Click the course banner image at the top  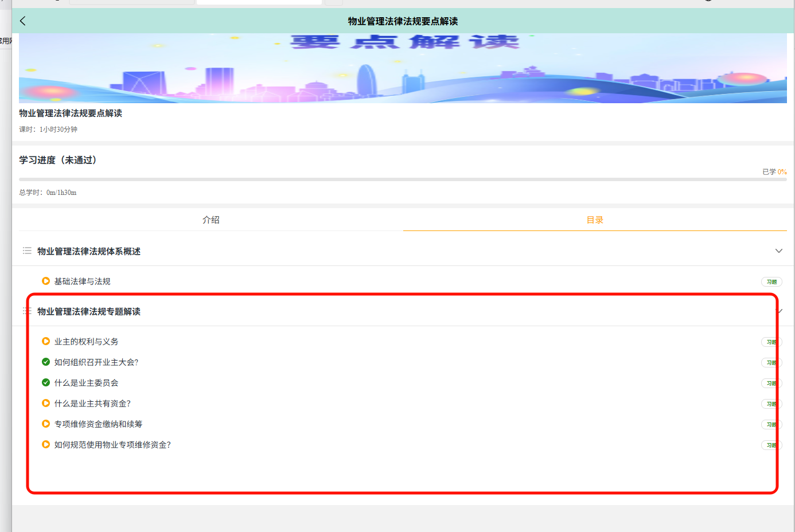point(402,68)
